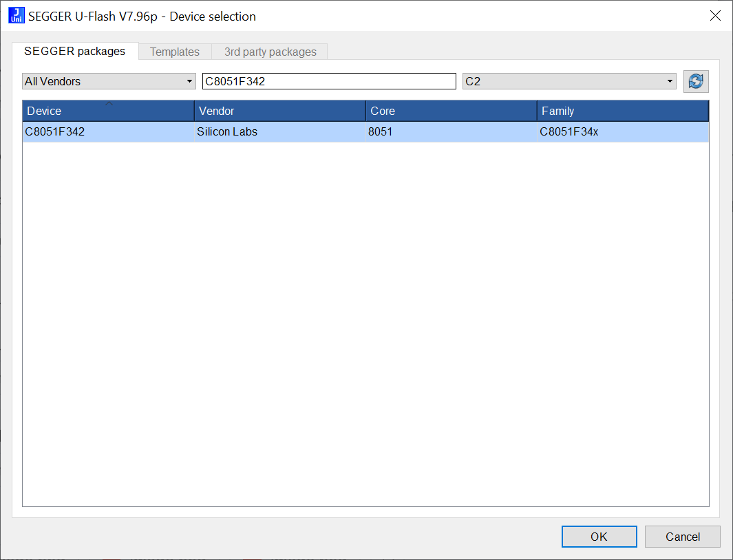
Task: Click the SEGGER U-Flash app icon in title bar
Action: click(x=17, y=15)
